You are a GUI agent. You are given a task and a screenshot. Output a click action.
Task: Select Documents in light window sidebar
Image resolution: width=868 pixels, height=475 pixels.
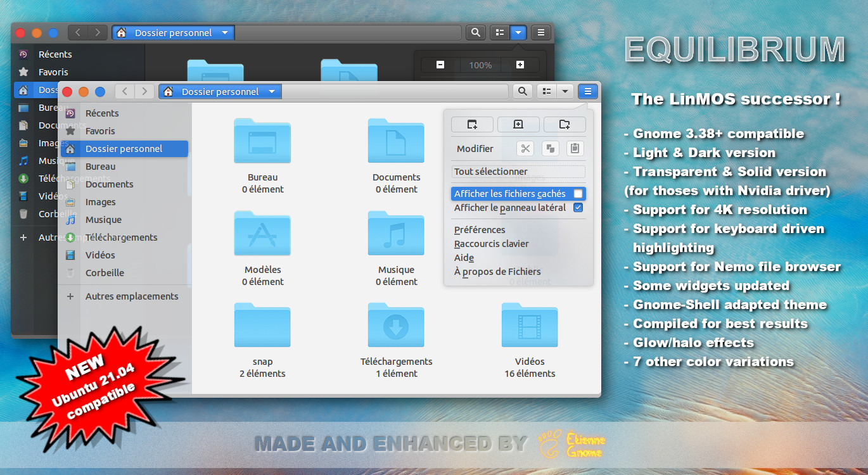pos(124,184)
